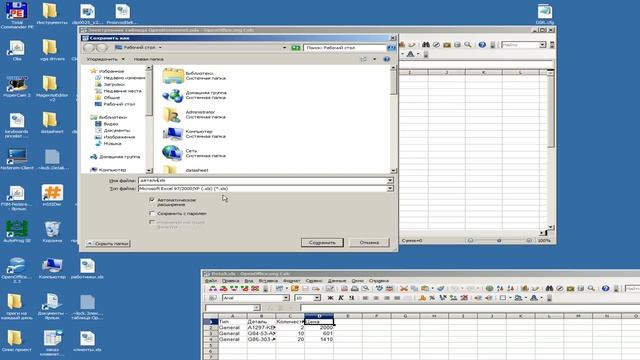Select the HyperCam 2 desktop shortcut
This screenshot has height=360, width=640.
point(17,87)
